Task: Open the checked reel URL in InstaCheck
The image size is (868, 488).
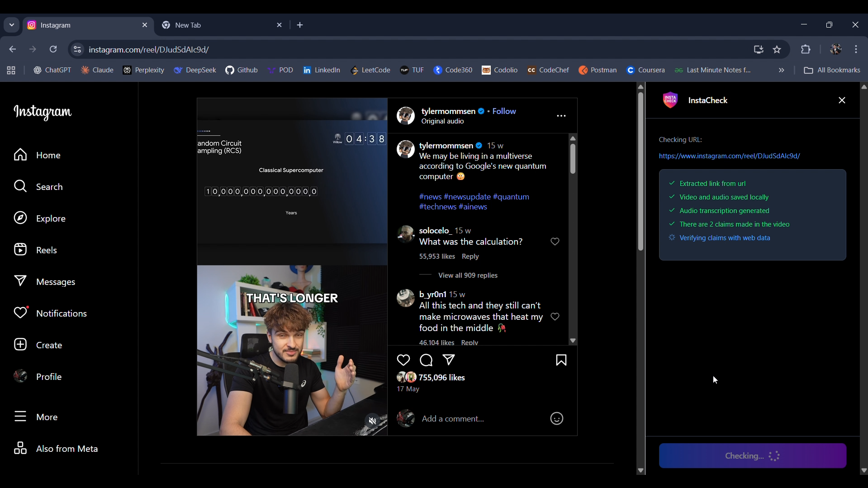Action: [729, 156]
